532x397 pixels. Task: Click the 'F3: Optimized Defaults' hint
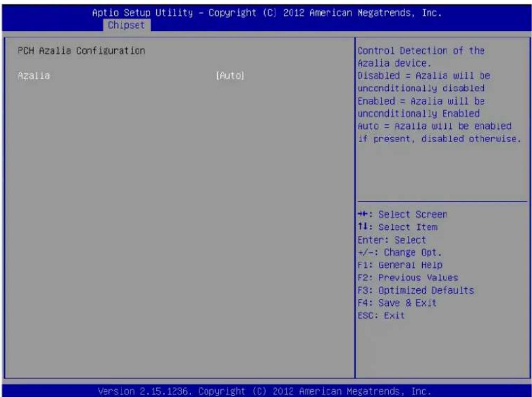(416, 290)
